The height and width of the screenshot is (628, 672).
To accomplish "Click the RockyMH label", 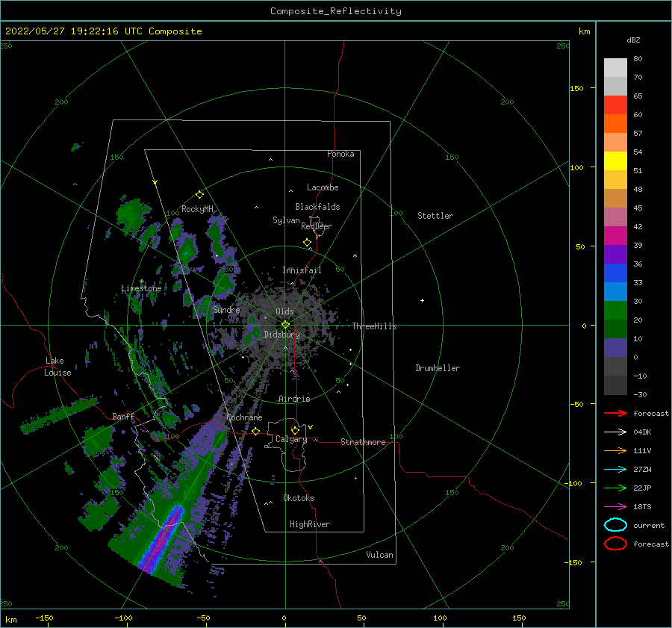I will click(197, 209).
